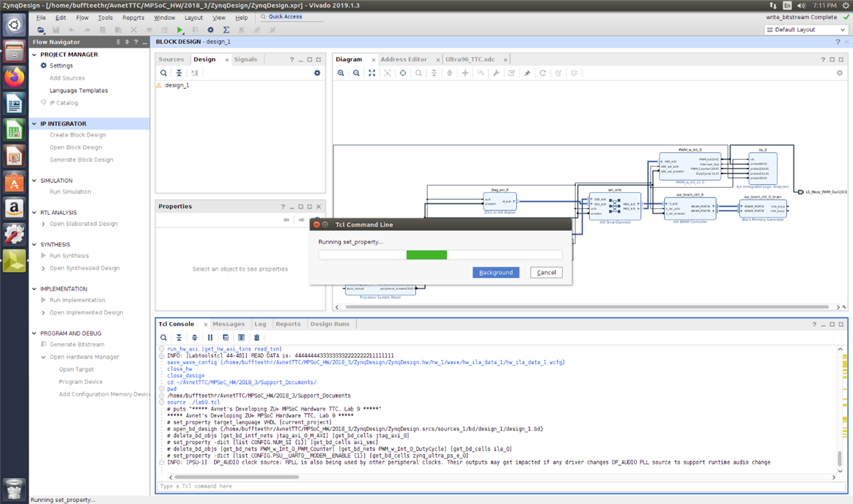Click the Tcl command input field
Viewport: 853px width, 504px height.
(x=498, y=486)
